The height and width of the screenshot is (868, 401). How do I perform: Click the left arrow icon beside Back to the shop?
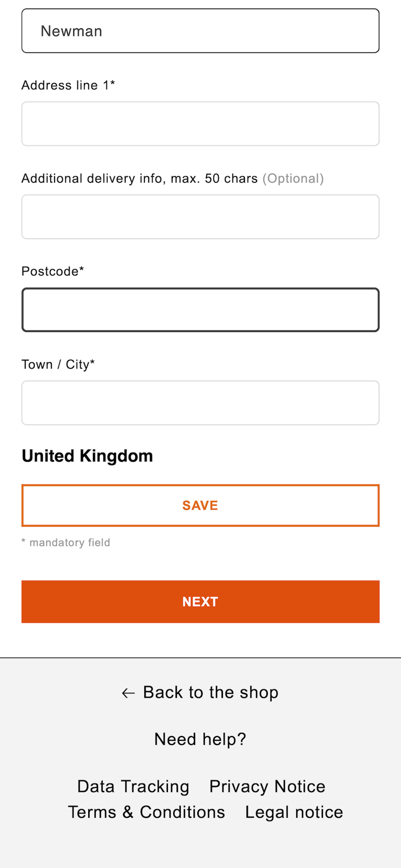pyautogui.click(x=128, y=693)
